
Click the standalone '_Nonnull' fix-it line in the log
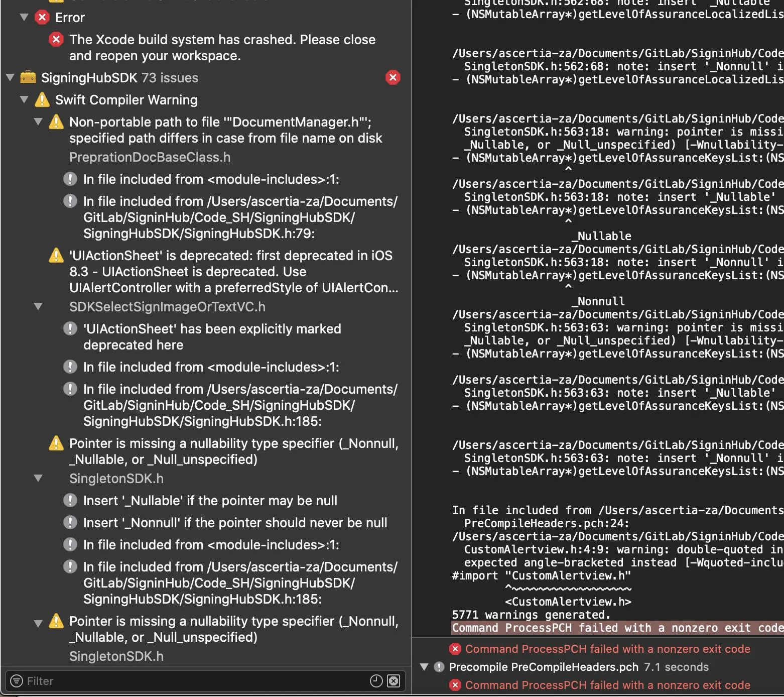(x=598, y=301)
